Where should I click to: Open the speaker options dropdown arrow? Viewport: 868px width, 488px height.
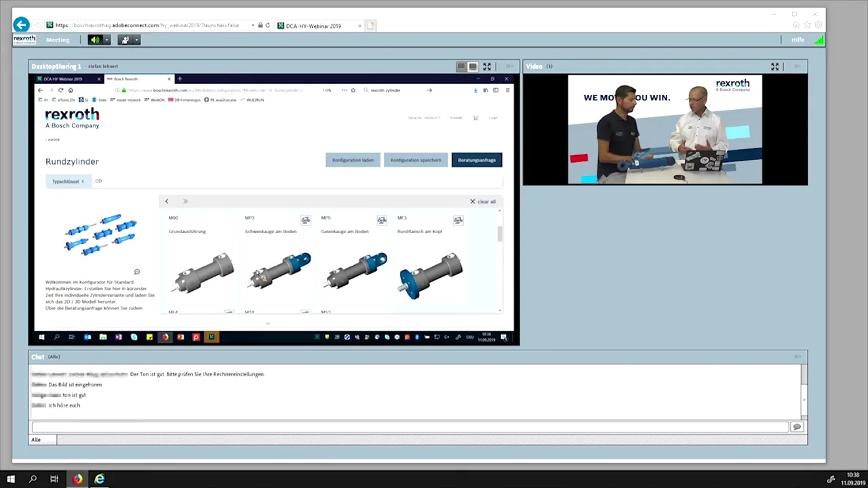(106, 40)
